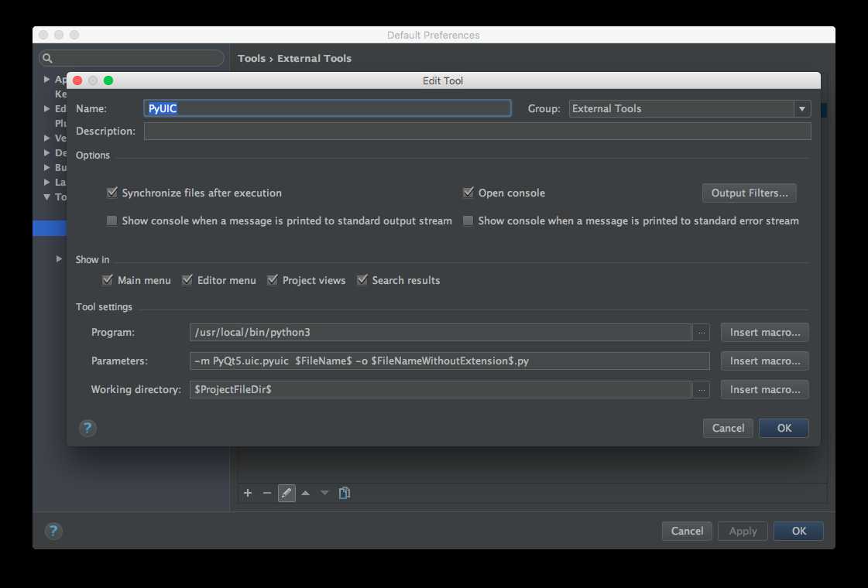The height and width of the screenshot is (588, 868).
Task: Confirm Edit Tool dialog with OK
Action: coord(784,428)
